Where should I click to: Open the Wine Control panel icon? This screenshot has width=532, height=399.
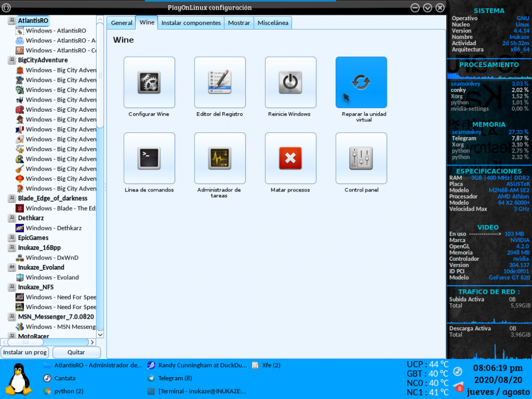361,158
